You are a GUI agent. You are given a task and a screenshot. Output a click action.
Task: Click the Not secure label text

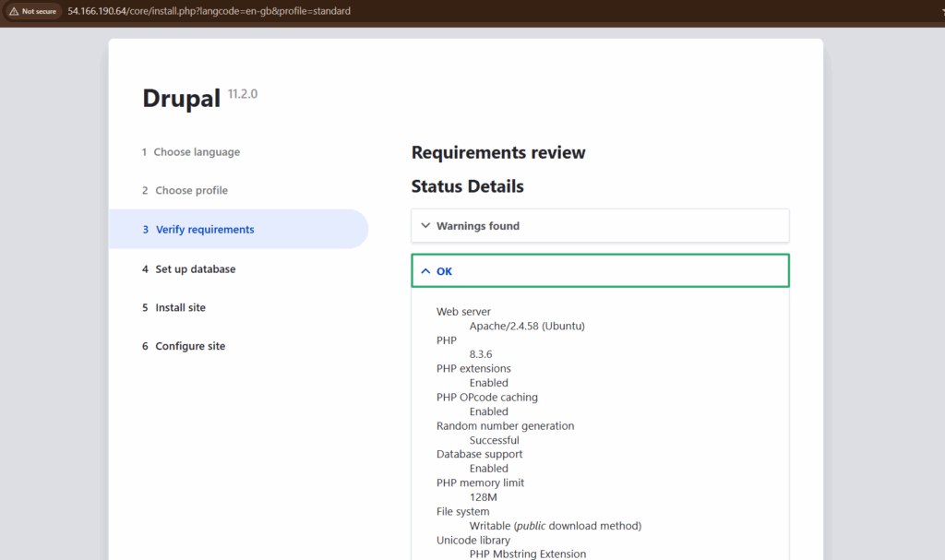pyautogui.click(x=39, y=11)
